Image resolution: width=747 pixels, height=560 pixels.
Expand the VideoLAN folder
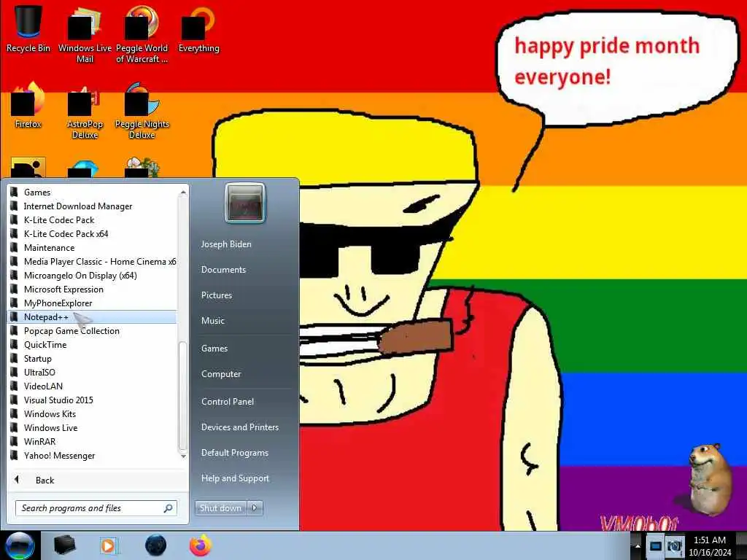pyautogui.click(x=91, y=386)
